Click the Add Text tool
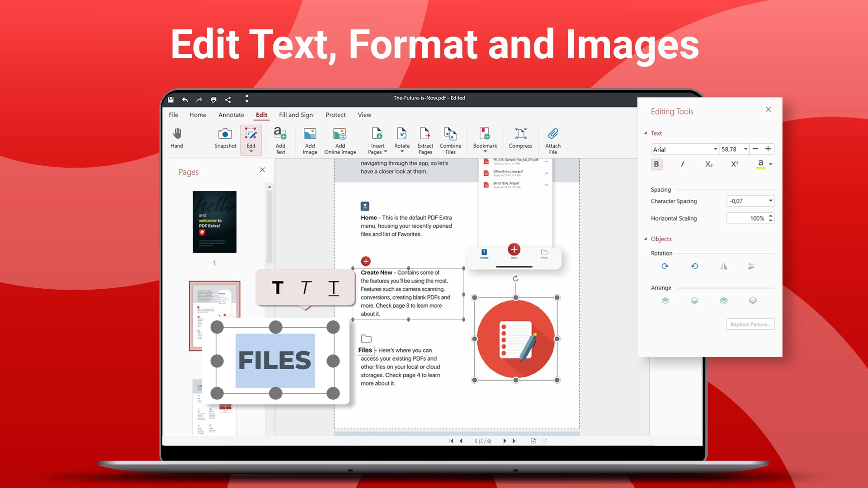The height and width of the screenshot is (488, 868). point(280,139)
